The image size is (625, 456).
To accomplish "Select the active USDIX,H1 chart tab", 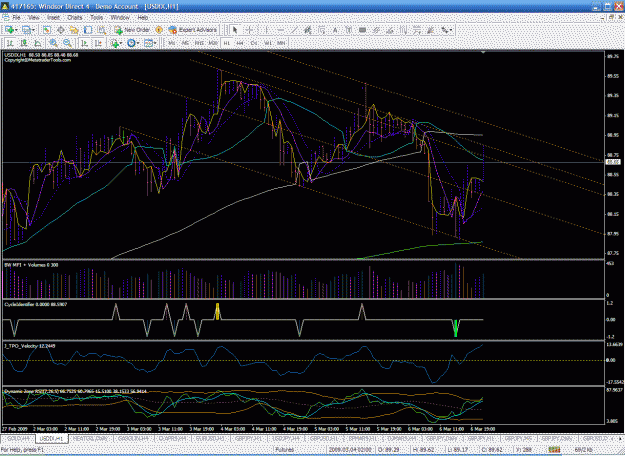I will 52,438.
